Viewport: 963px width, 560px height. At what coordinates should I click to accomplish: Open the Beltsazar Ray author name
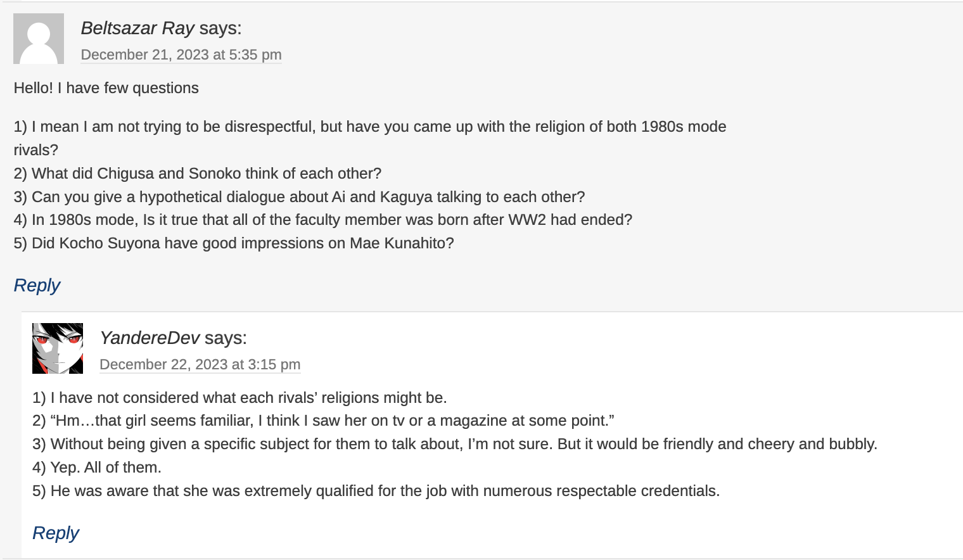pyautogui.click(x=137, y=29)
